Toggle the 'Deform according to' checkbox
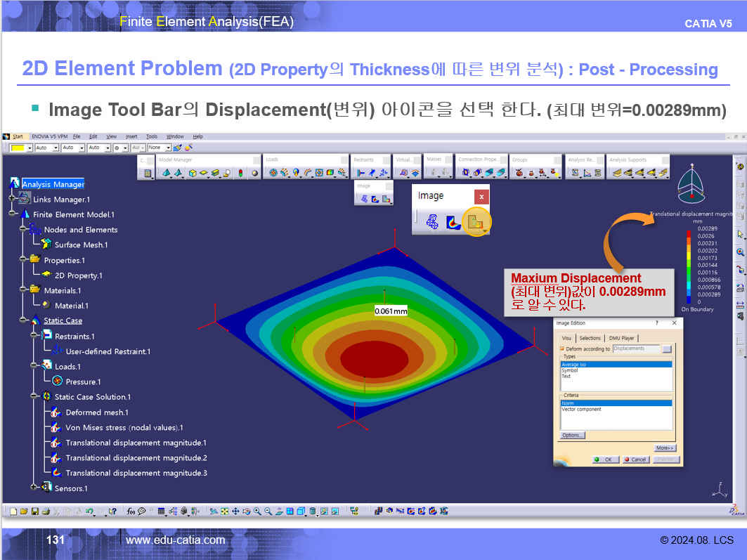 561,349
